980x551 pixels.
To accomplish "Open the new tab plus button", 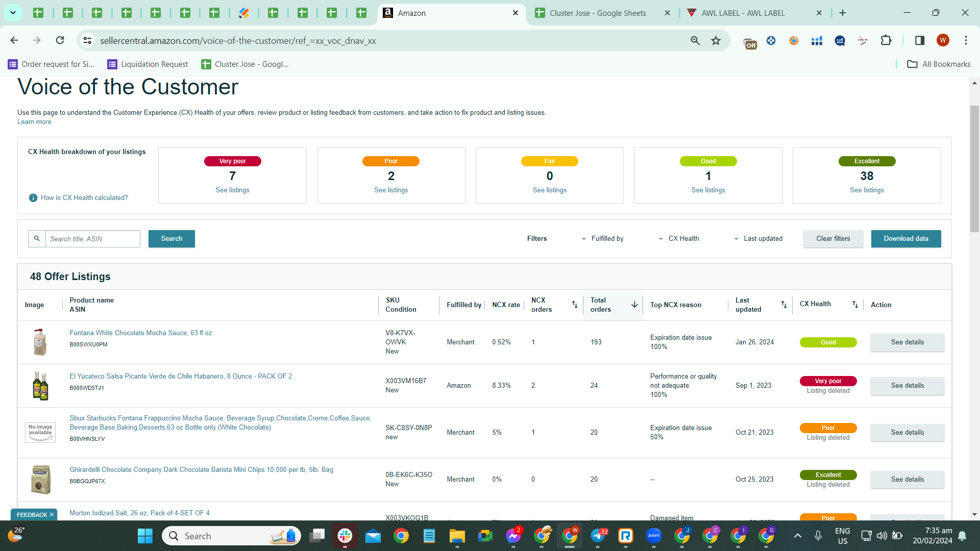I will (x=843, y=13).
